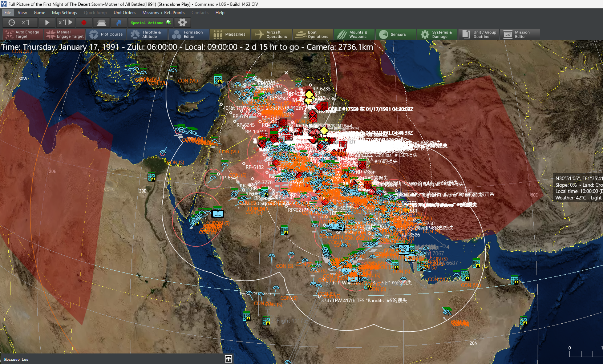
Task: Start the simulation with the play button
Action: coord(47,23)
